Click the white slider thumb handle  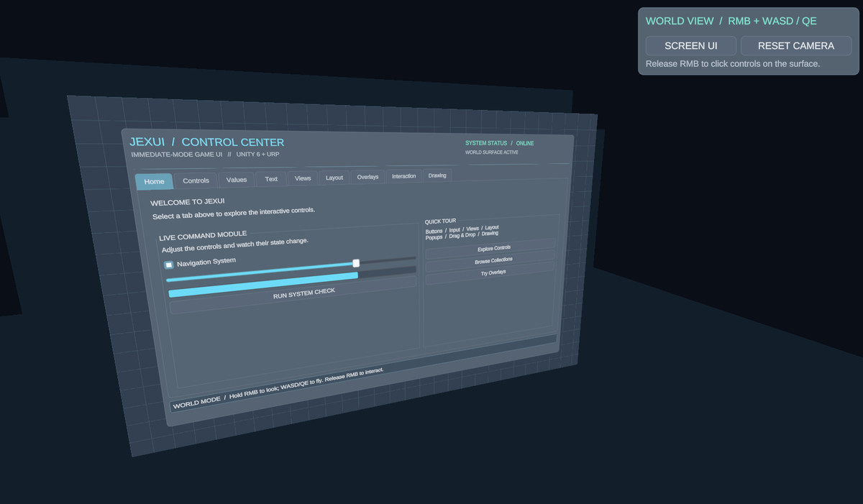[356, 263]
